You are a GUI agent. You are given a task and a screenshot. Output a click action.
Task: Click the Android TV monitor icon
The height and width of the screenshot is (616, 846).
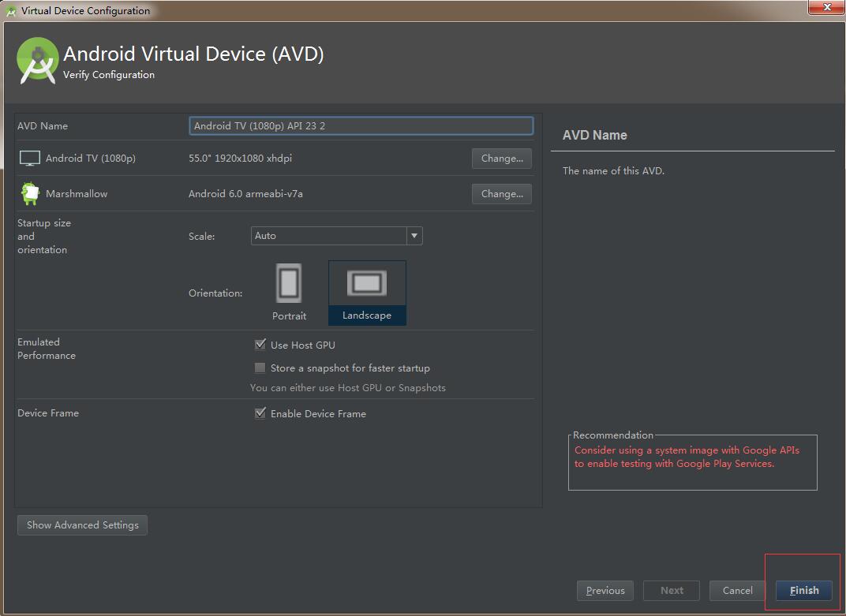click(30, 159)
